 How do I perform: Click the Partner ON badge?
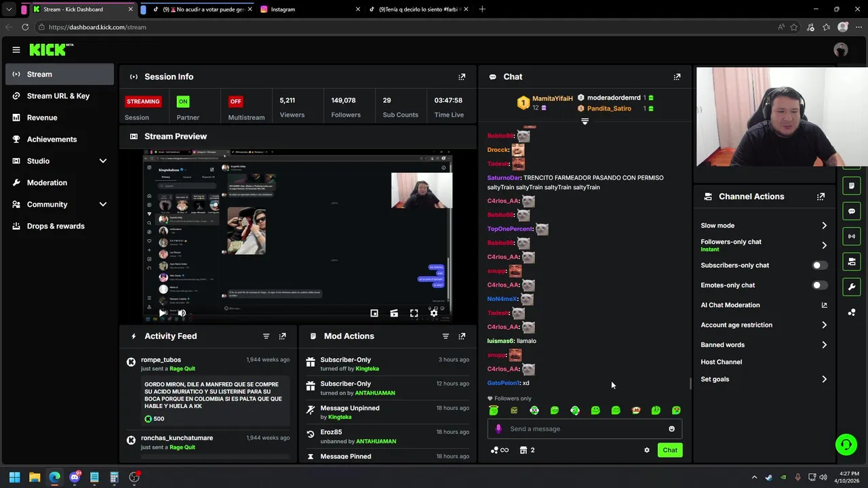(x=182, y=102)
